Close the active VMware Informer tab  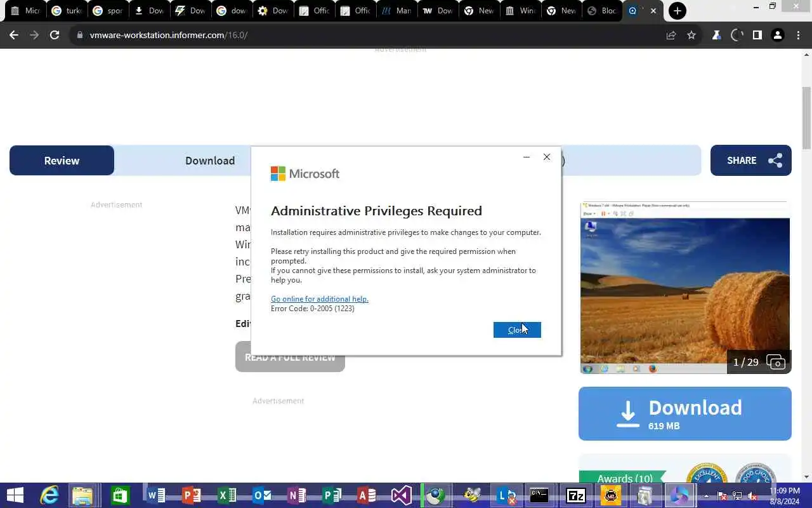tap(653, 11)
